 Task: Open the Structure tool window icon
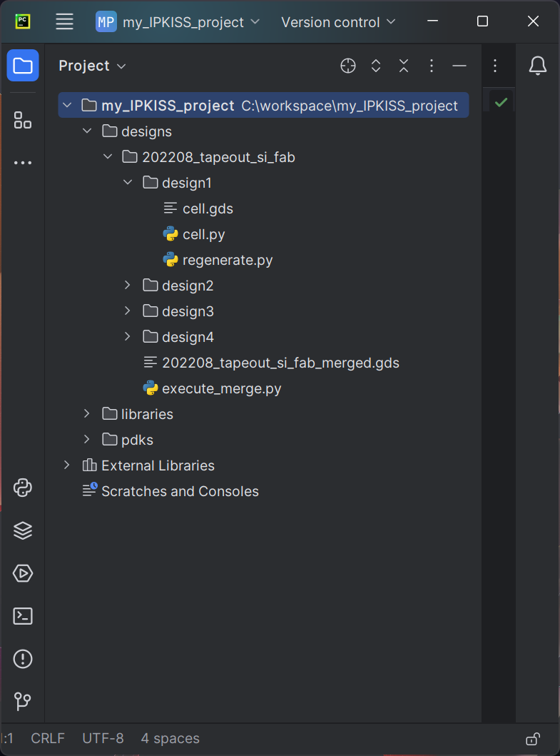point(23,120)
